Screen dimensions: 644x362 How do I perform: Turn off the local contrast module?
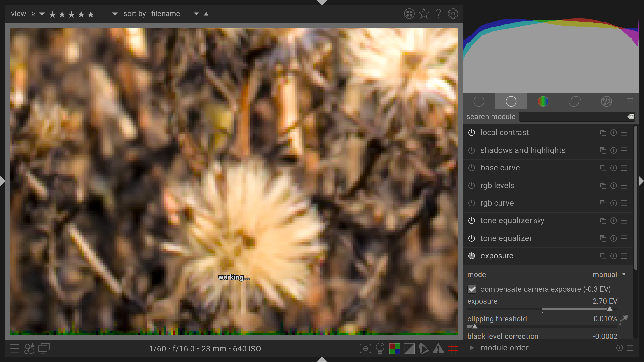(x=472, y=133)
